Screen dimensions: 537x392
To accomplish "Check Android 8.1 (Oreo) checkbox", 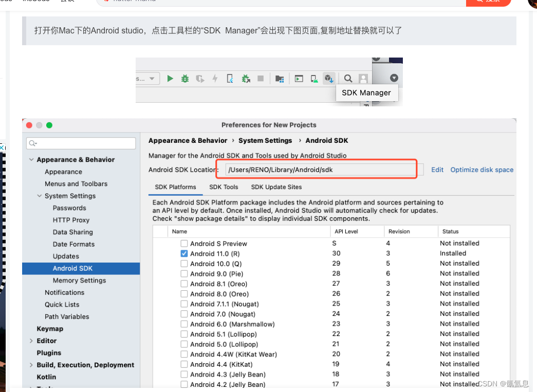I will (x=184, y=284).
